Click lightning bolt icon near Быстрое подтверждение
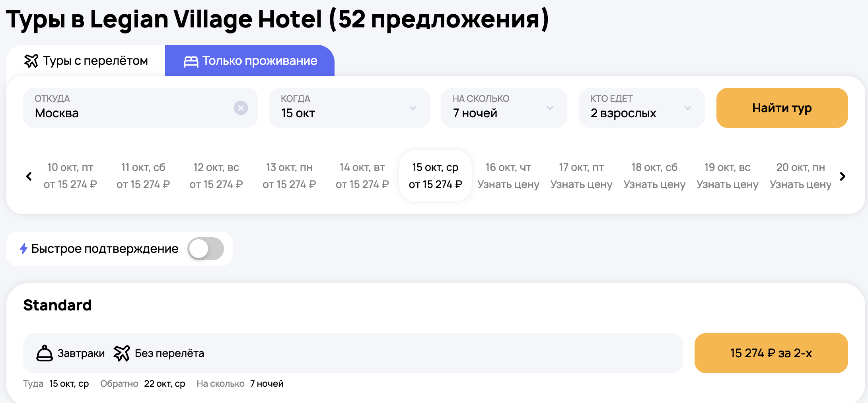 coord(23,249)
